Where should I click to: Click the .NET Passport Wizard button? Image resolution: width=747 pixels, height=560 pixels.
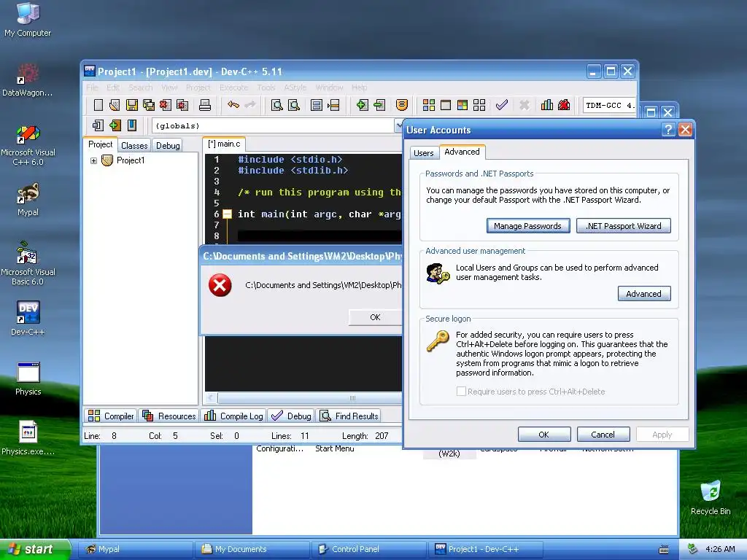pos(623,226)
